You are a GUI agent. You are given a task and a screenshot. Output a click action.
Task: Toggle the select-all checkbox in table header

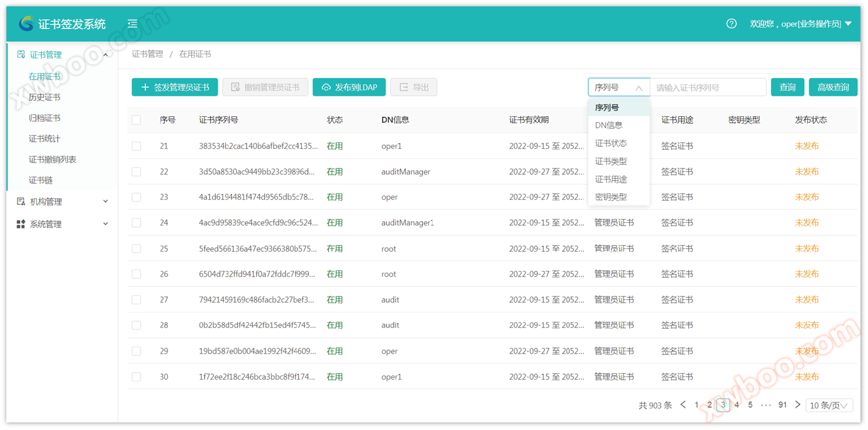coord(137,120)
